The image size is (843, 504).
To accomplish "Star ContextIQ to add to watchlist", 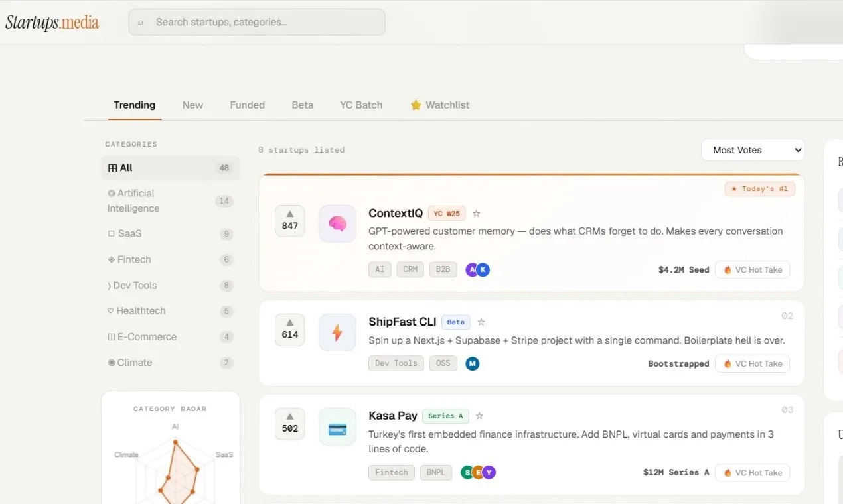I will 476,214.
